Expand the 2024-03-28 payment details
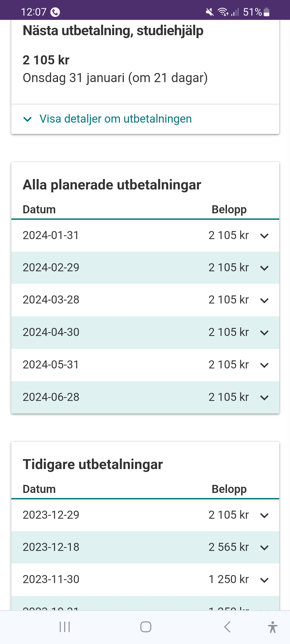The width and height of the screenshot is (290, 644). click(264, 300)
